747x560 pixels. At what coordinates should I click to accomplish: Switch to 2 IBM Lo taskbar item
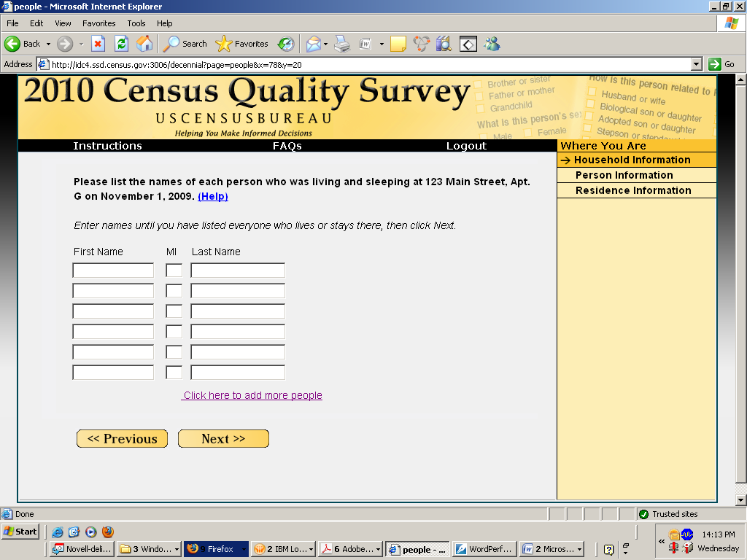coord(283,549)
